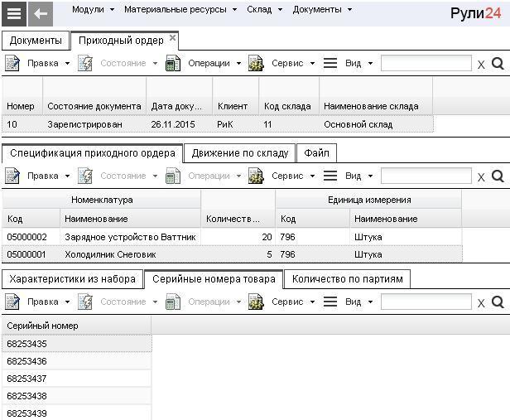The height and width of the screenshot is (420, 510).
Task: Click the Вид lines icon in serial numbers toolbar
Action: pyautogui.click(x=330, y=302)
